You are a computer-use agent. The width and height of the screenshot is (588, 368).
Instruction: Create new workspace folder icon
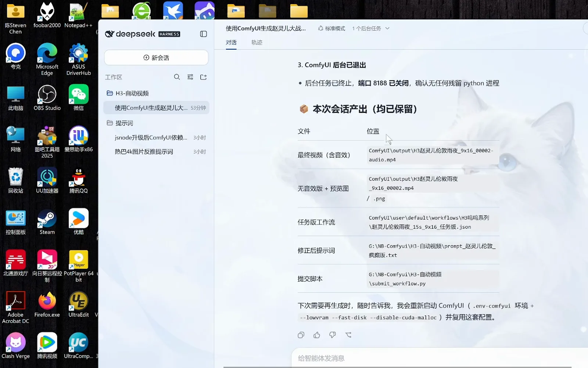203,77
